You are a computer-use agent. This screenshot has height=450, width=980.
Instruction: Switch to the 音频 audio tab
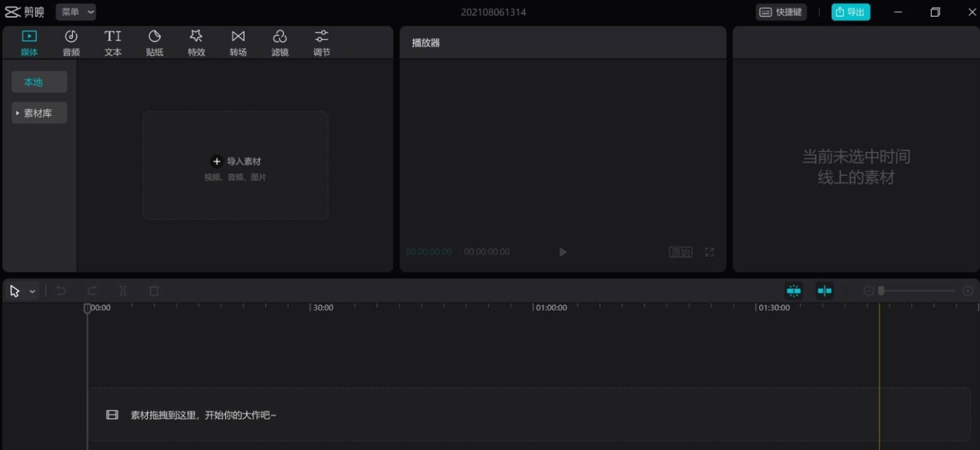coord(71,43)
